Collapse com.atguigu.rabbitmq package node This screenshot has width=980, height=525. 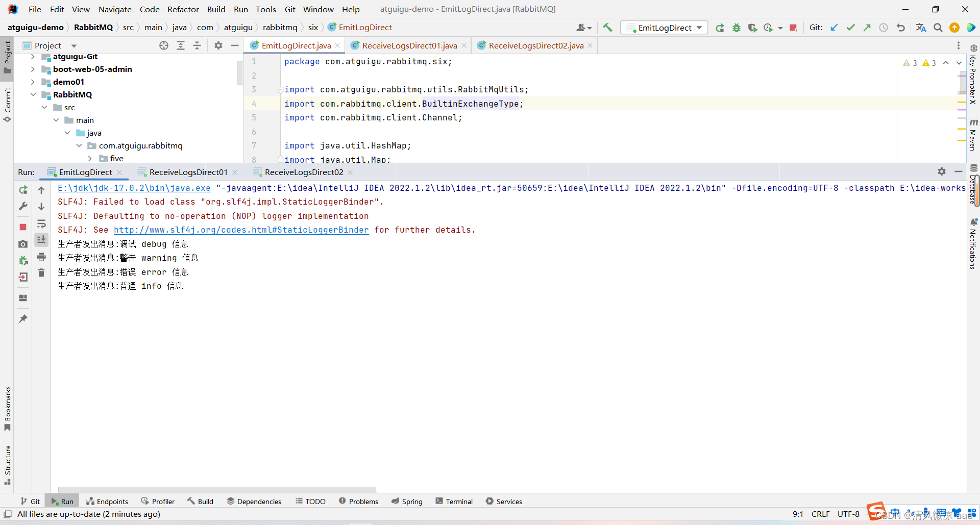coord(79,145)
